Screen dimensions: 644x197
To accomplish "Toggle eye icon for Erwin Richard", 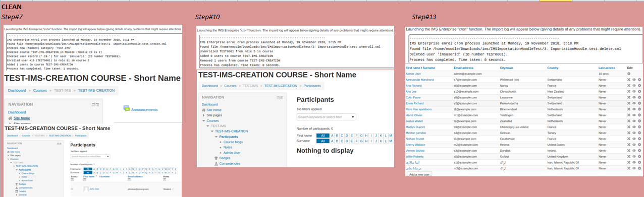I will point(635,103).
